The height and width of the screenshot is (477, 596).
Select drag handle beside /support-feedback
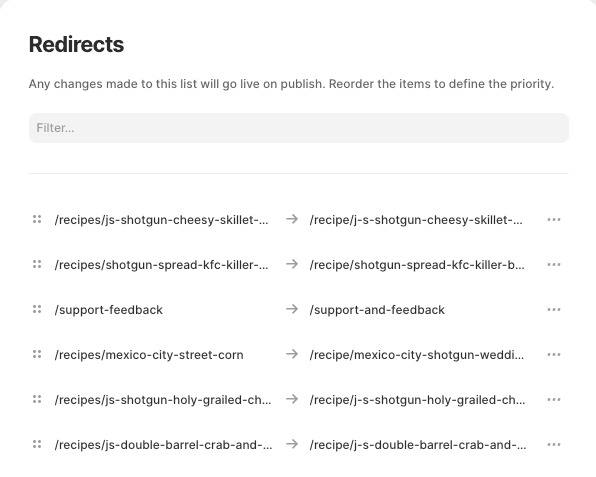tap(37, 309)
